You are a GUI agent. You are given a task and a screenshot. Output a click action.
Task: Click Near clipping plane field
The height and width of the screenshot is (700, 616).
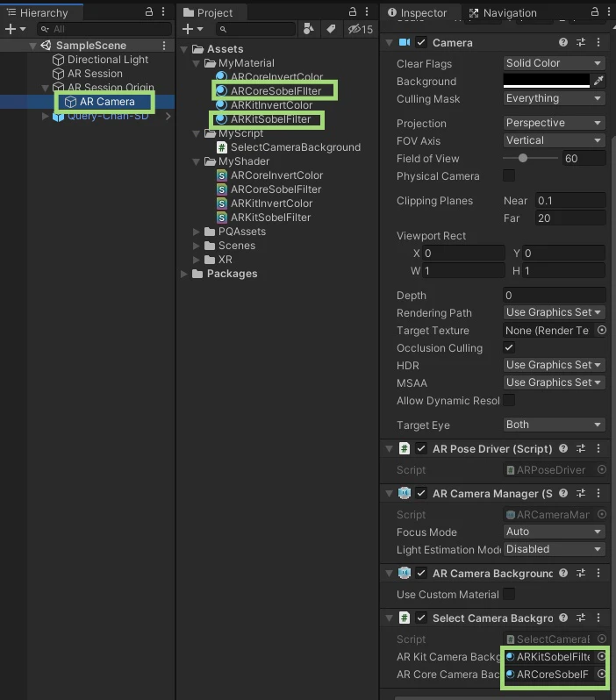(570, 201)
